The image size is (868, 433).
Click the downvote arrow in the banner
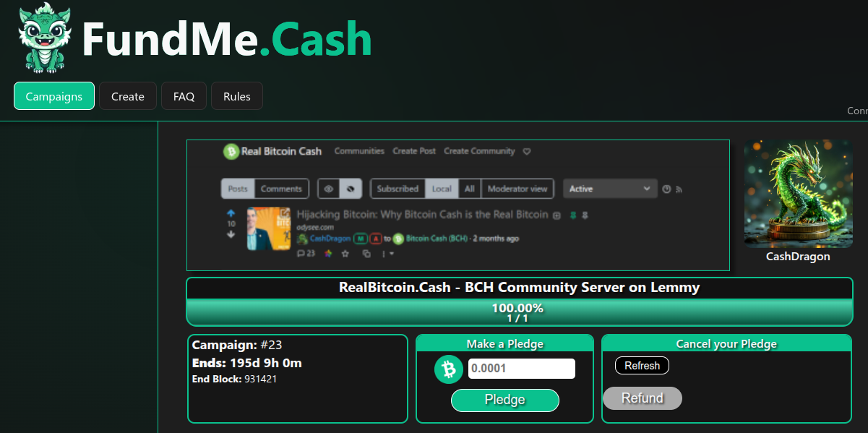coord(231,234)
